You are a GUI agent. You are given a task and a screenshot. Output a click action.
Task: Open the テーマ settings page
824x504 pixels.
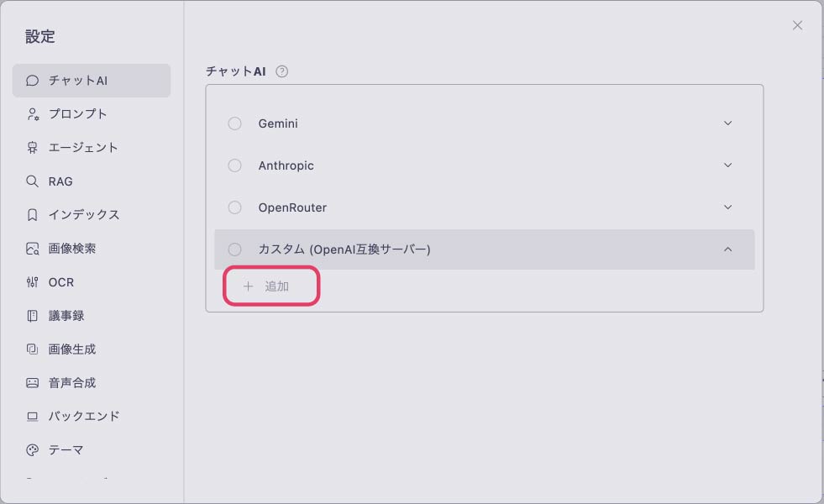pos(92,450)
